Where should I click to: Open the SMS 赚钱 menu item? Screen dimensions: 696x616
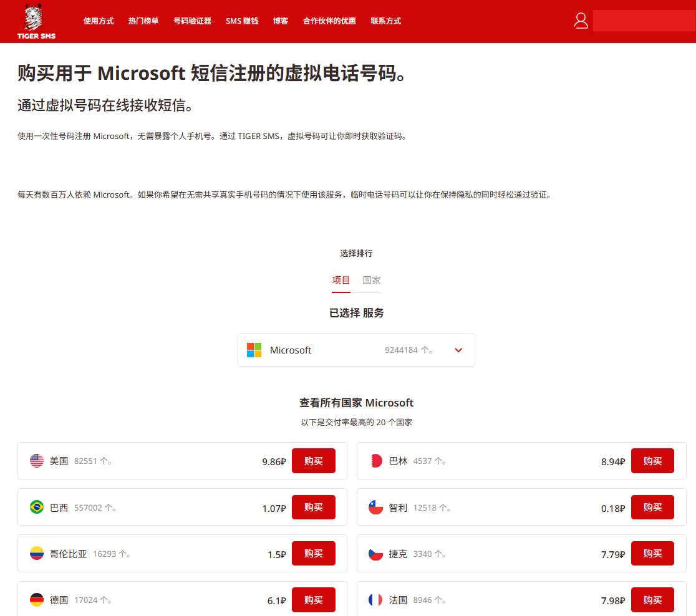[242, 21]
